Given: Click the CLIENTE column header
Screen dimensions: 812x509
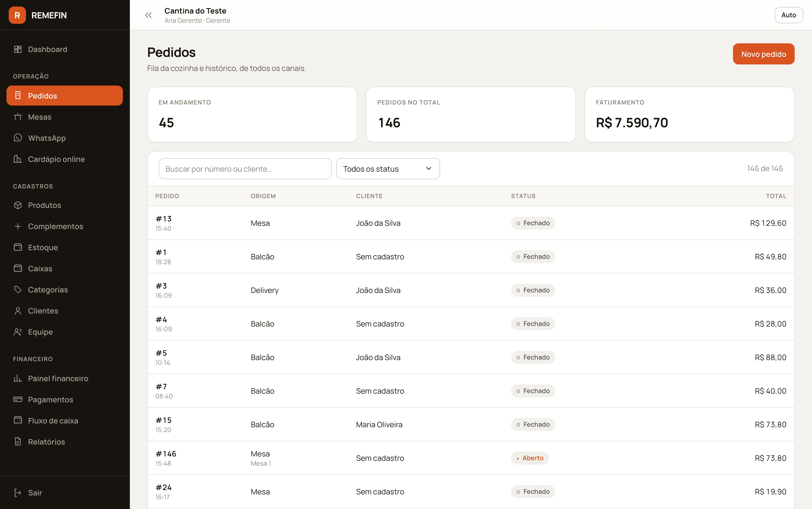Looking at the screenshot, I should coord(369,196).
